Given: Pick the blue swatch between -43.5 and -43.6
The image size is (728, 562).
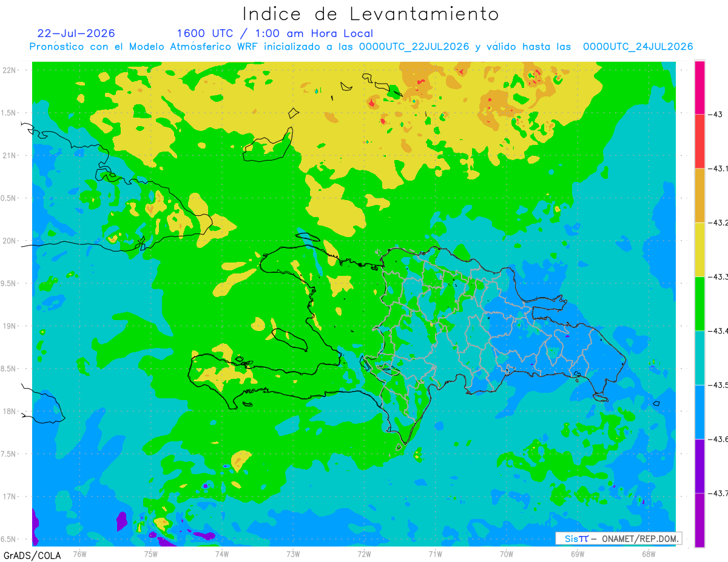Looking at the screenshot, I should (x=699, y=412).
